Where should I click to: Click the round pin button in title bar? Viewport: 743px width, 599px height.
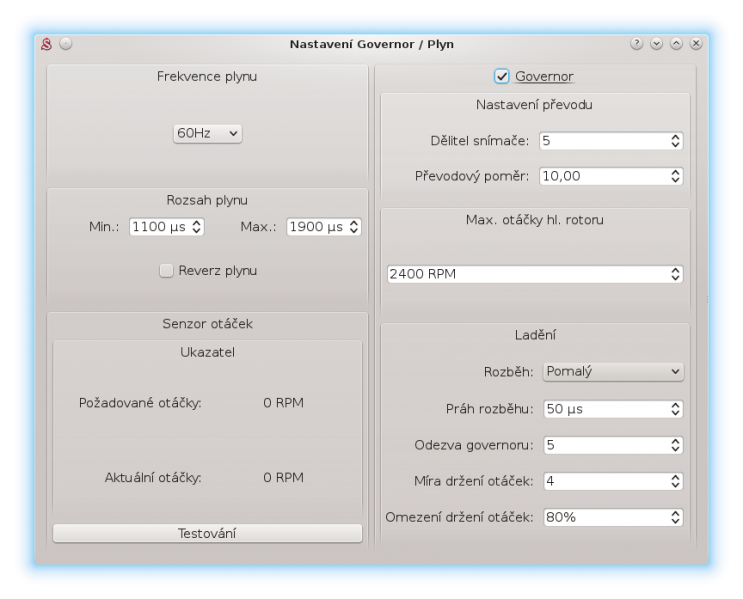point(66,44)
